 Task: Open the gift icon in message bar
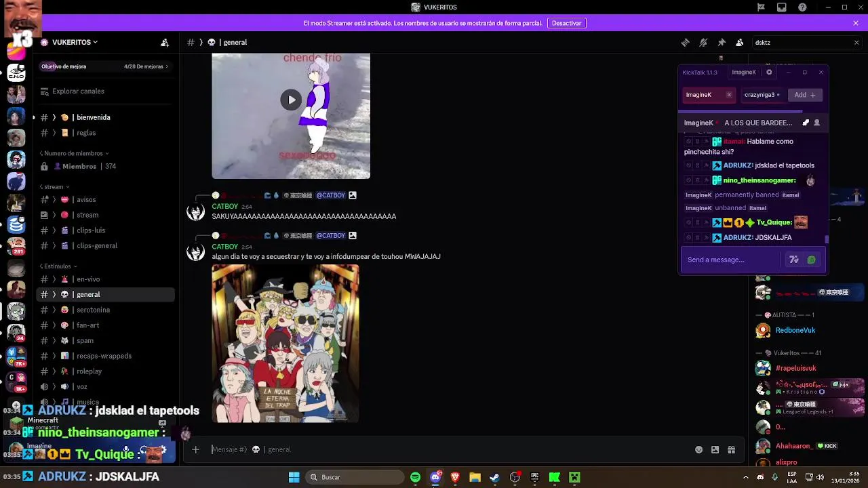[x=731, y=449]
